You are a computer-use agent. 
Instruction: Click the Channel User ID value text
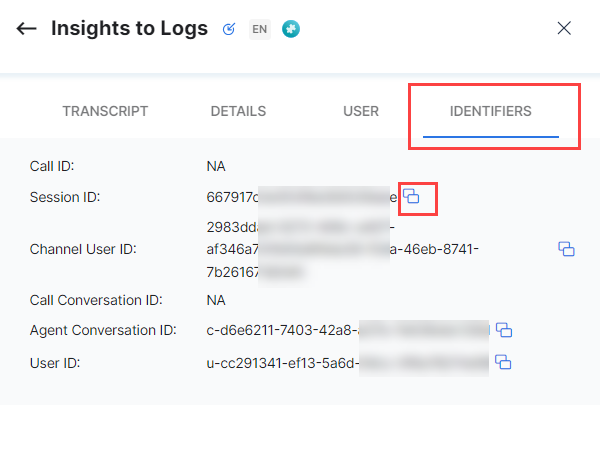[340, 249]
